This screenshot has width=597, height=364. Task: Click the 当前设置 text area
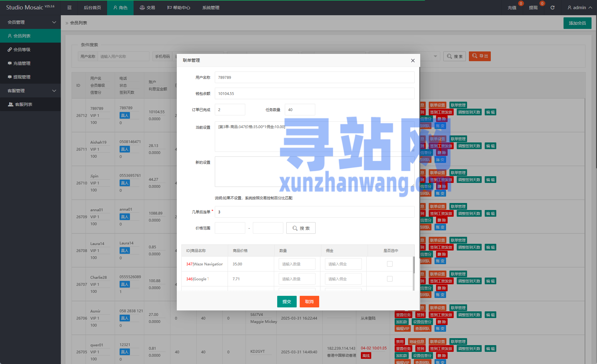(x=315, y=136)
